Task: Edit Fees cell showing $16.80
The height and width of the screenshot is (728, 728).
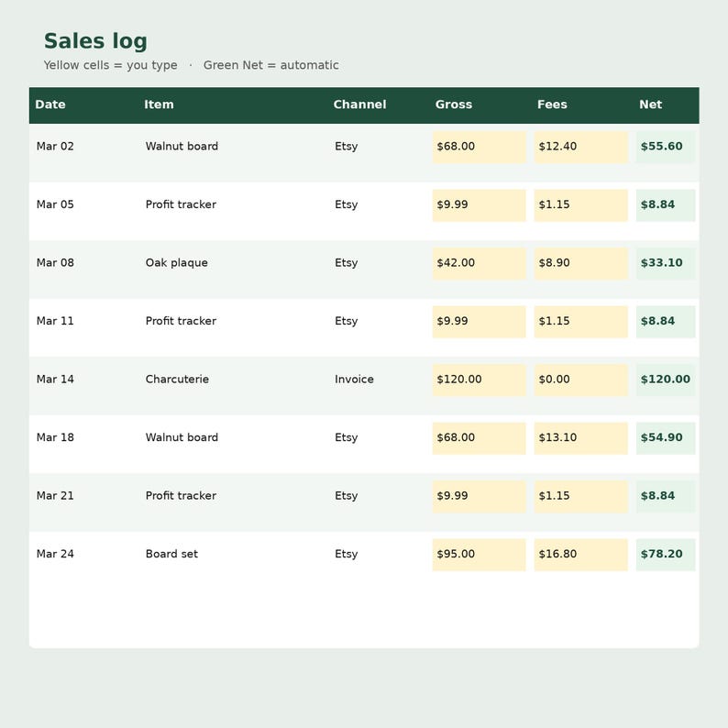Action: coord(580,555)
